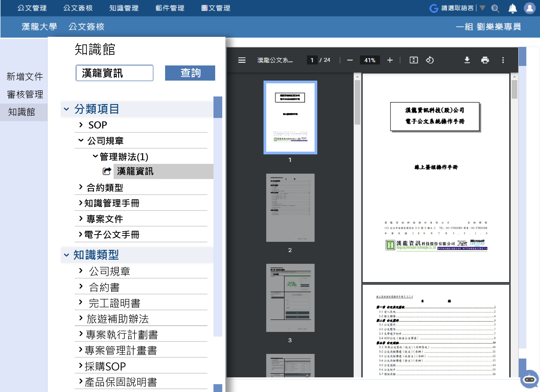The height and width of the screenshot is (392, 540).
Task: Click the 知識館 search input field
Action: pos(115,73)
